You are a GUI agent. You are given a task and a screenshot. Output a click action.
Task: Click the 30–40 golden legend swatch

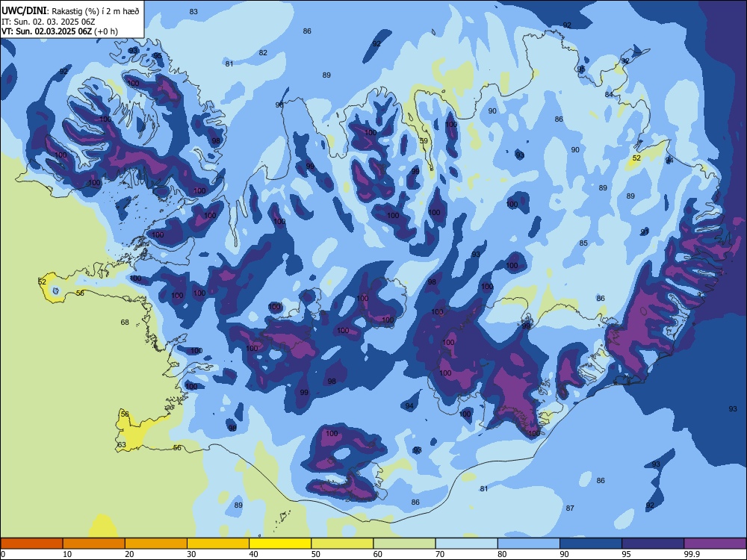(218, 544)
